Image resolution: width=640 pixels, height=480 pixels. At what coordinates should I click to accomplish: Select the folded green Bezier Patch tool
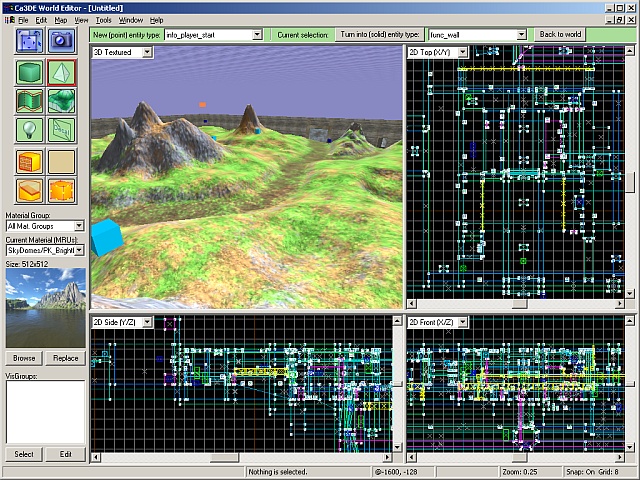[29, 101]
